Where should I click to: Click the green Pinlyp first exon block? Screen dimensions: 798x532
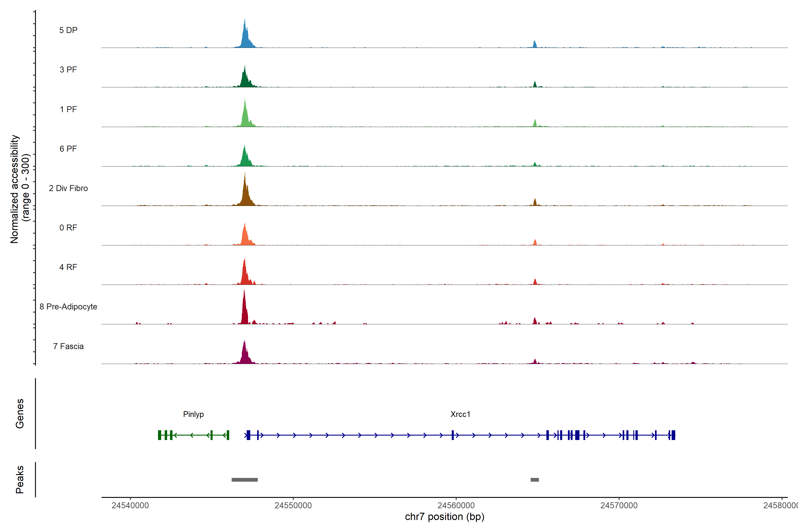pyautogui.click(x=159, y=435)
